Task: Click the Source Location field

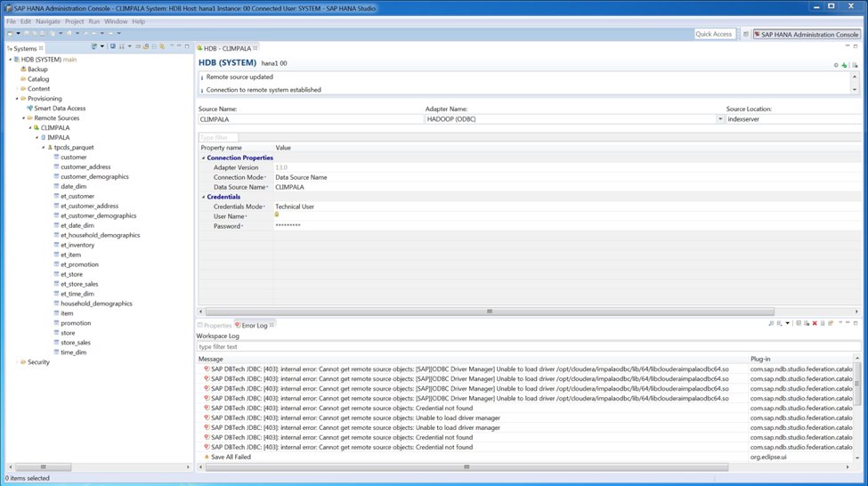Action: pyautogui.click(x=793, y=119)
